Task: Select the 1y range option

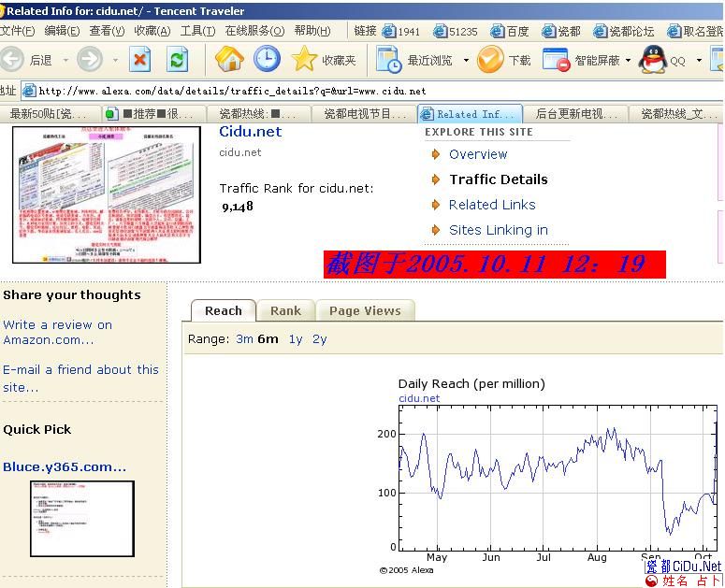Action: click(x=296, y=339)
